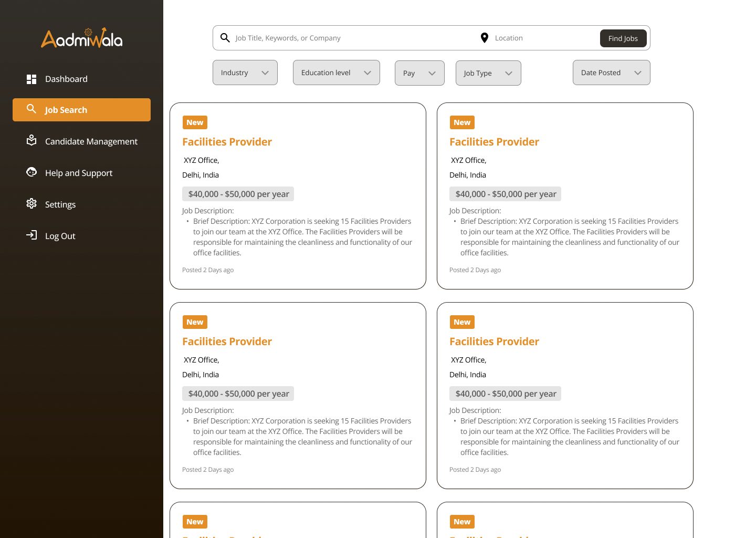Viewport: 756px width, 538px height.
Task: Click the AadmiWala logo
Action: (x=82, y=38)
